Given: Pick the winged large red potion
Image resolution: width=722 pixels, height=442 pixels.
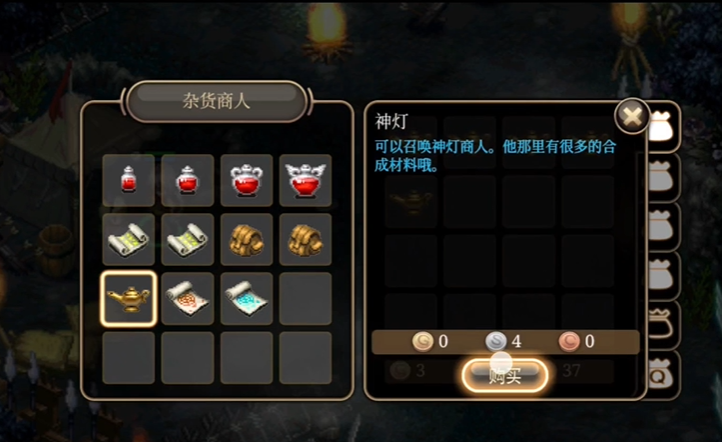Looking at the screenshot, I should pos(305,180).
